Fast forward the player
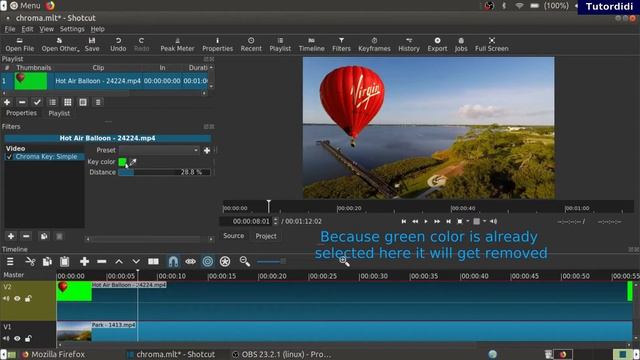The width and height of the screenshot is (640, 360). click(x=437, y=221)
